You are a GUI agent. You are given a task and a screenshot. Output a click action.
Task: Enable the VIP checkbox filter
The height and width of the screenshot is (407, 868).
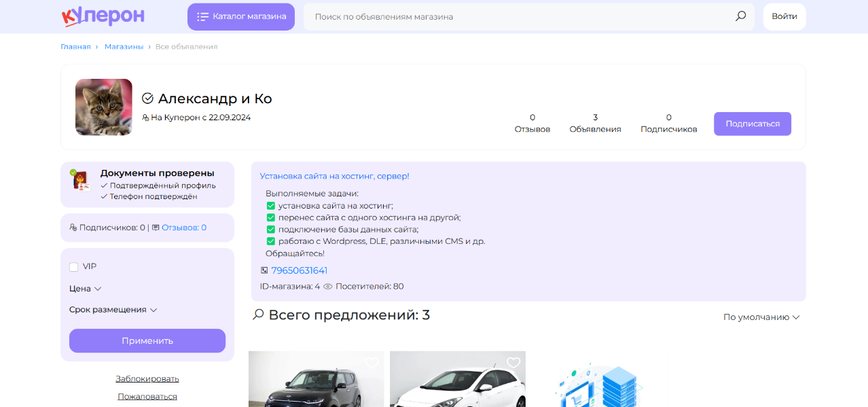click(74, 267)
